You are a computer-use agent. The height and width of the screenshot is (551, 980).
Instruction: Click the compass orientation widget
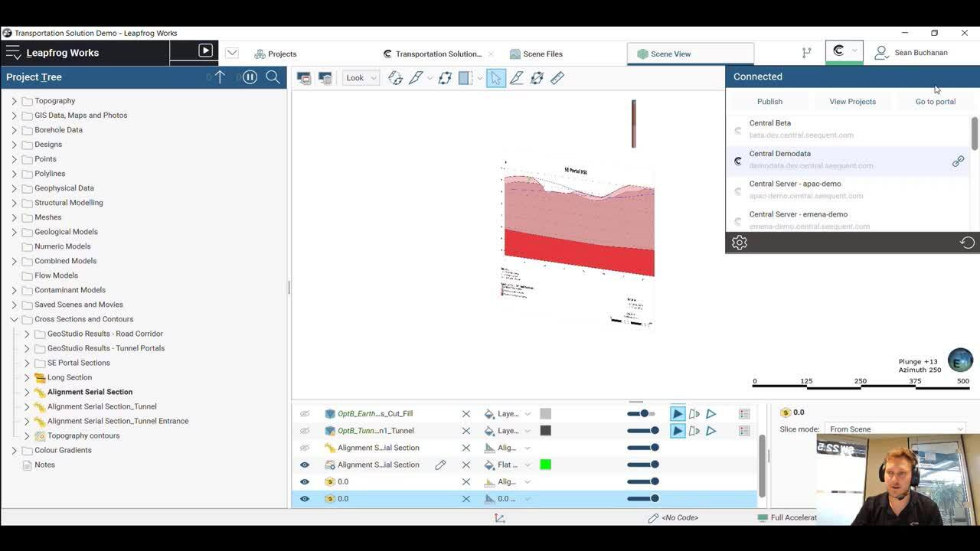pyautogui.click(x=960, y=360)
